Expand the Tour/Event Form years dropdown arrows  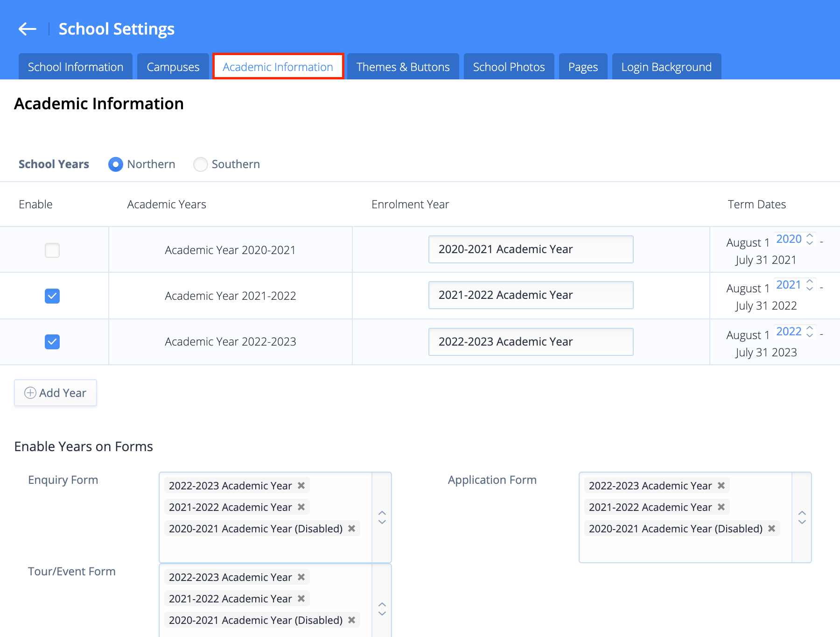pyautogui.click(x=382, y=609)
